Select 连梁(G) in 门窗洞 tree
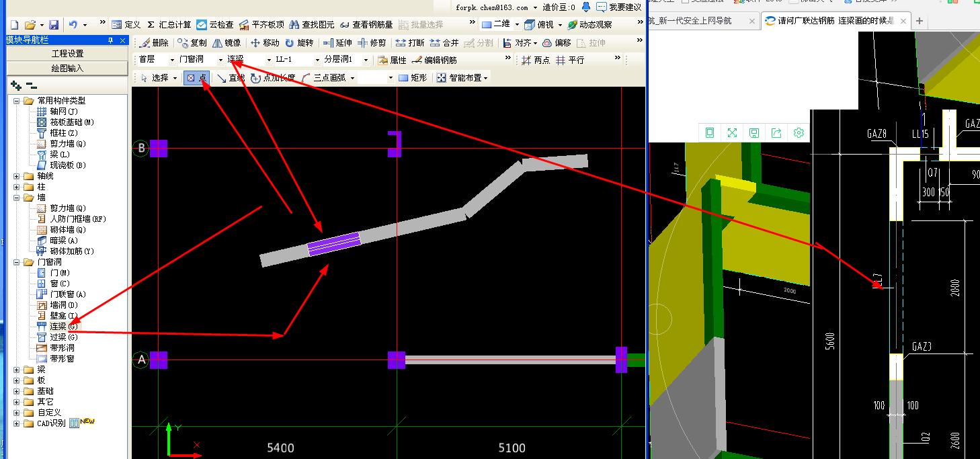Image resolution: width=980 pixels, height=459 pixels. (57, 327)
